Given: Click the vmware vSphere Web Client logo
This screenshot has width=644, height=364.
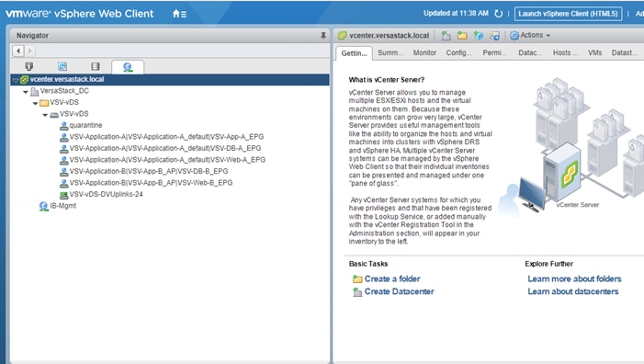Looking at the screenshot, I should 80,14.
